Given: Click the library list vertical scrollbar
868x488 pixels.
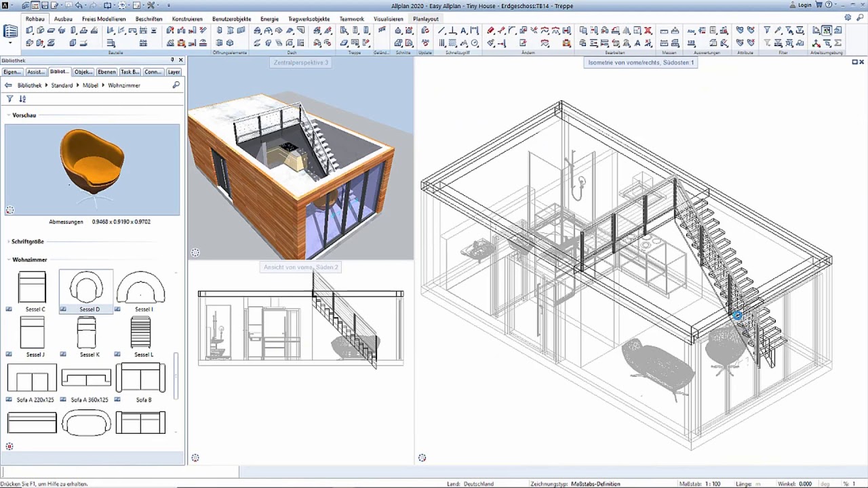Looking at the screenshot, I should pos(176,376).
